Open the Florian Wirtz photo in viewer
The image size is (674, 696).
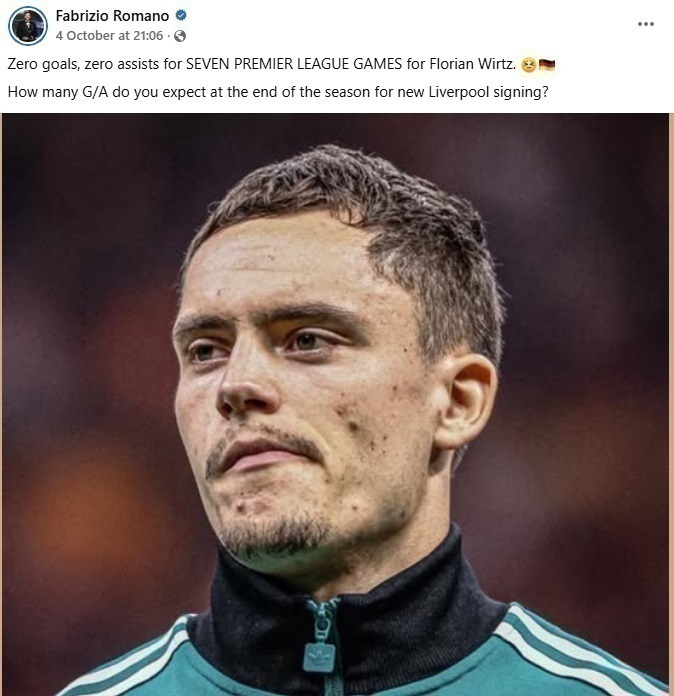click(x=335, y=404)
